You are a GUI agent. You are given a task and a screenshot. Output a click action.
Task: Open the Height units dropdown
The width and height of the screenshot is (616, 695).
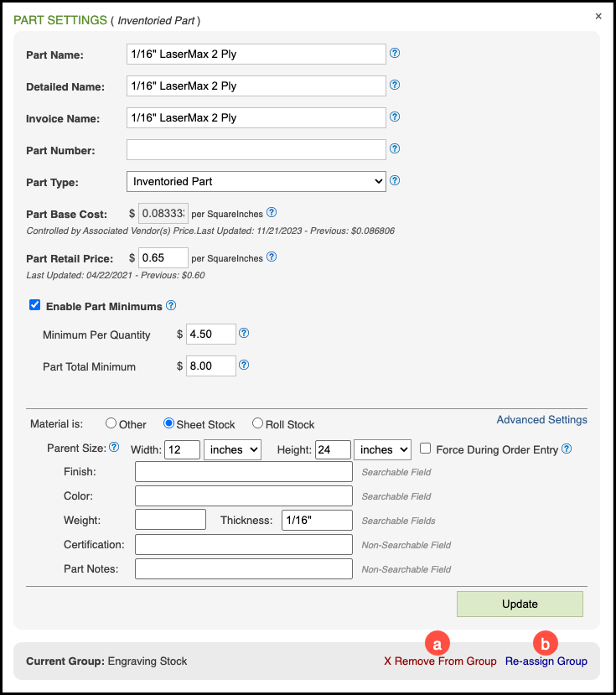(x=382, y=450)
